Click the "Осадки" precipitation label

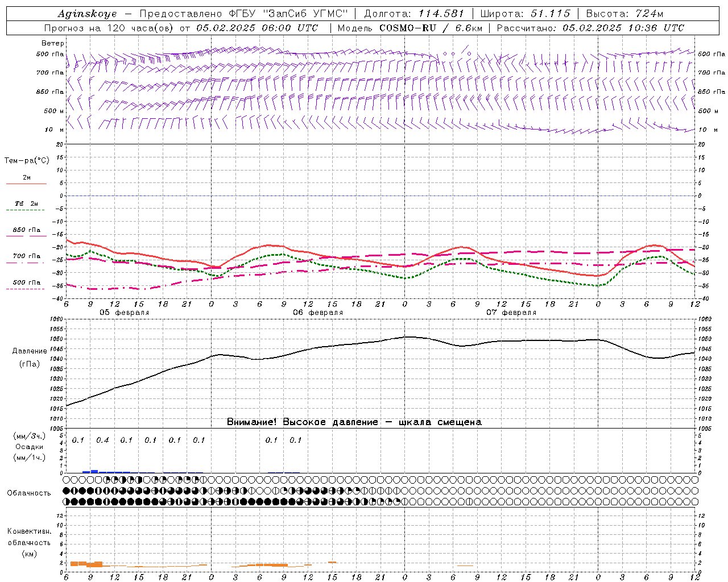click(30, 447)
